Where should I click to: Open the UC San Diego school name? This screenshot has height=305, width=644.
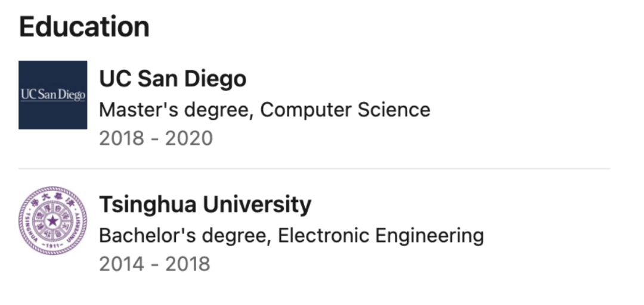172,79
